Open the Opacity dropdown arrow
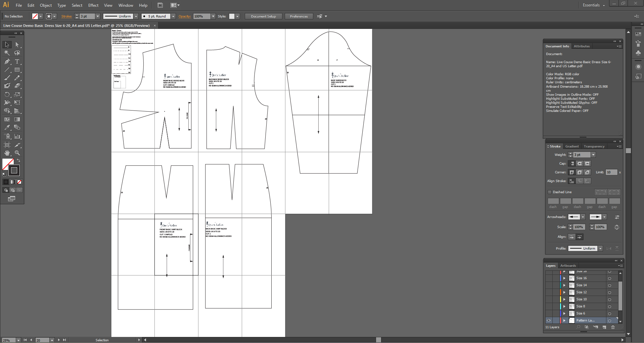The width and height of the screenshot is (644, 343). pyautogui.click(x=213, y=16)
